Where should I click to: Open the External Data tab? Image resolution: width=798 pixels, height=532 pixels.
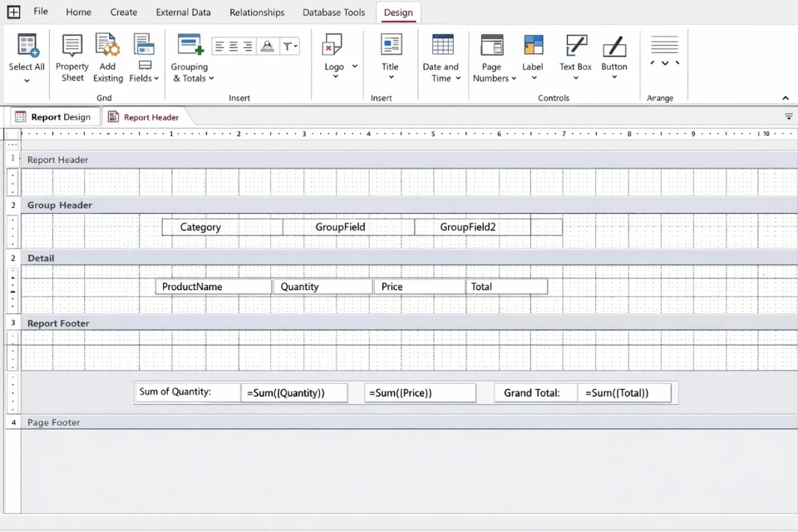pos(183,12)
